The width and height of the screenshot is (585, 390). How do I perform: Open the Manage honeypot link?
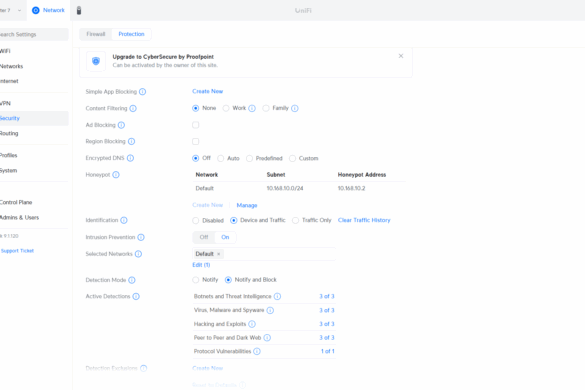247,205
